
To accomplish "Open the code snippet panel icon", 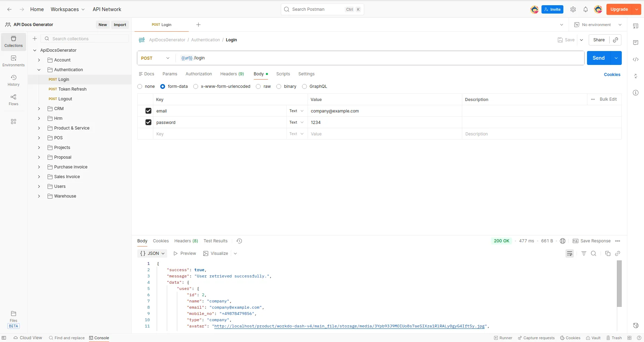I will 636,59.
